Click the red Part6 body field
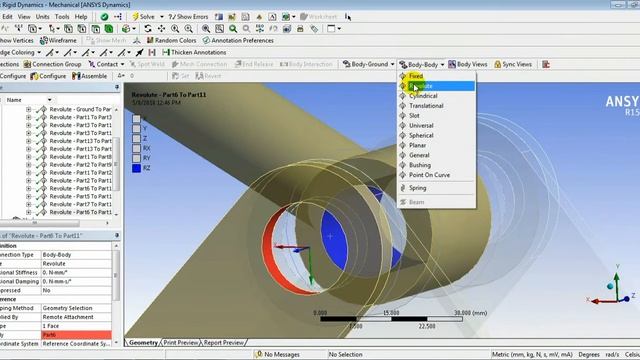Viewport: 640px width, 360px height. tap(76, 335)
